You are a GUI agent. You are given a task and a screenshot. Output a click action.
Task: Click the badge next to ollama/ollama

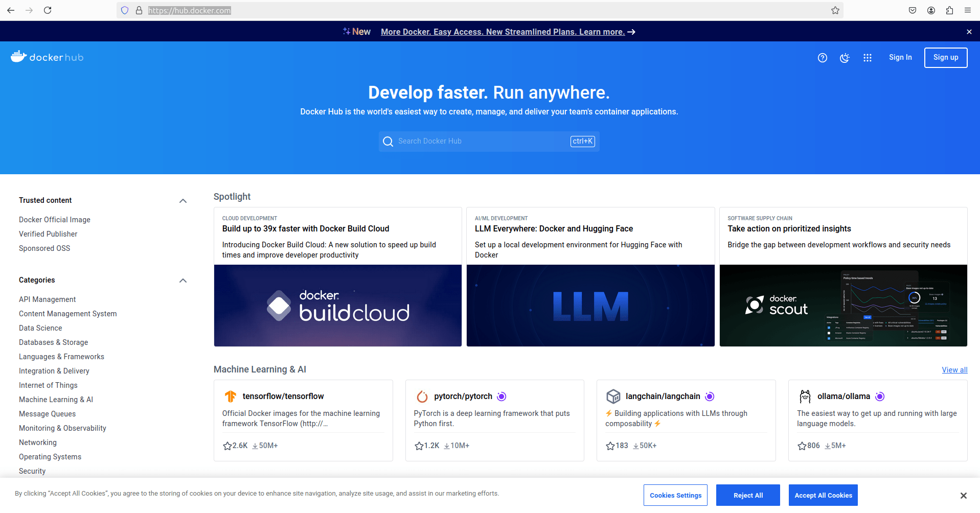[x=880, y=397]
